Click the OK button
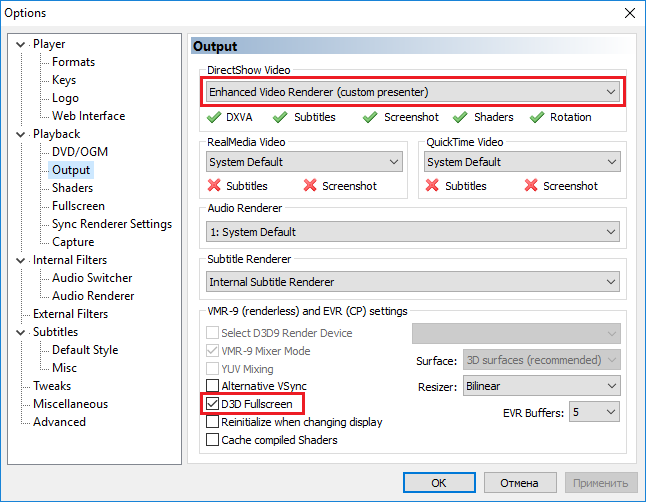This screenshot has height=502, width=646. coord(439,482)
